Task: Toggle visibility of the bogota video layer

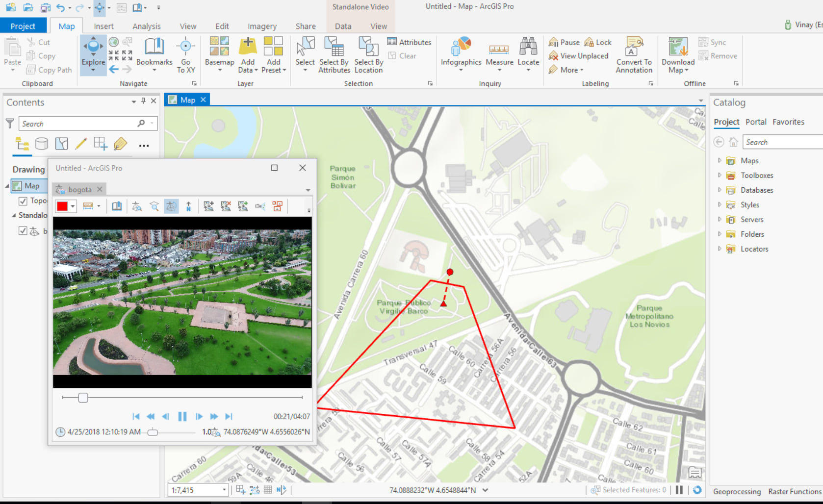Action: point(23,230)
